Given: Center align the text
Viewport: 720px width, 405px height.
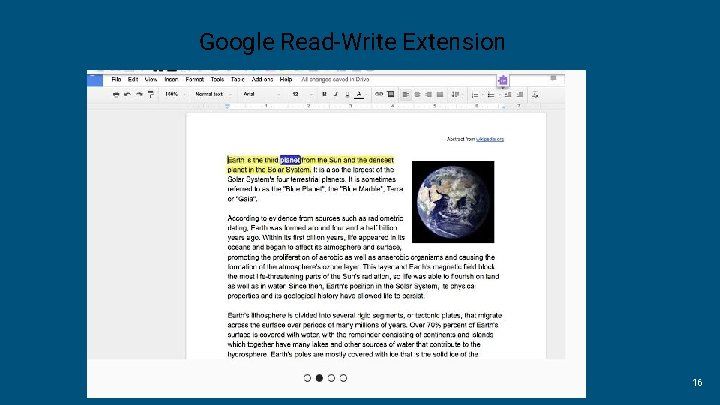Looking at the screenshot, I should pos(417,95).
